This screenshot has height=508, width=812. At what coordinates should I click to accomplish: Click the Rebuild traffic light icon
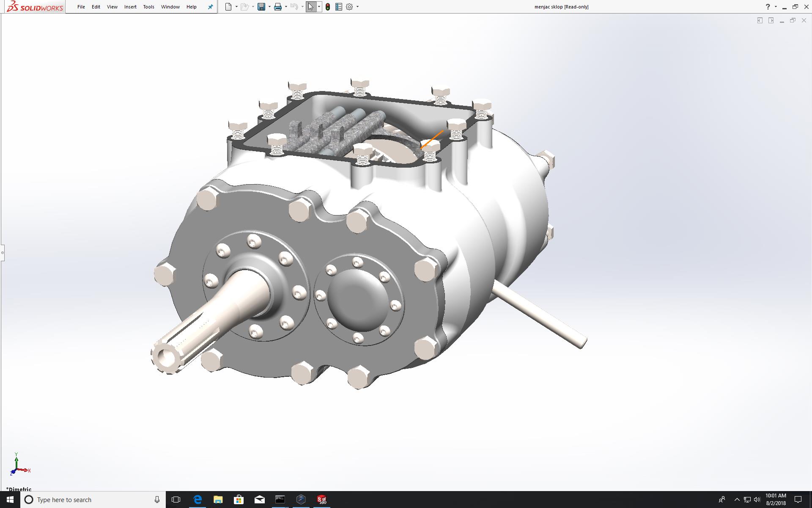[328, 7]
